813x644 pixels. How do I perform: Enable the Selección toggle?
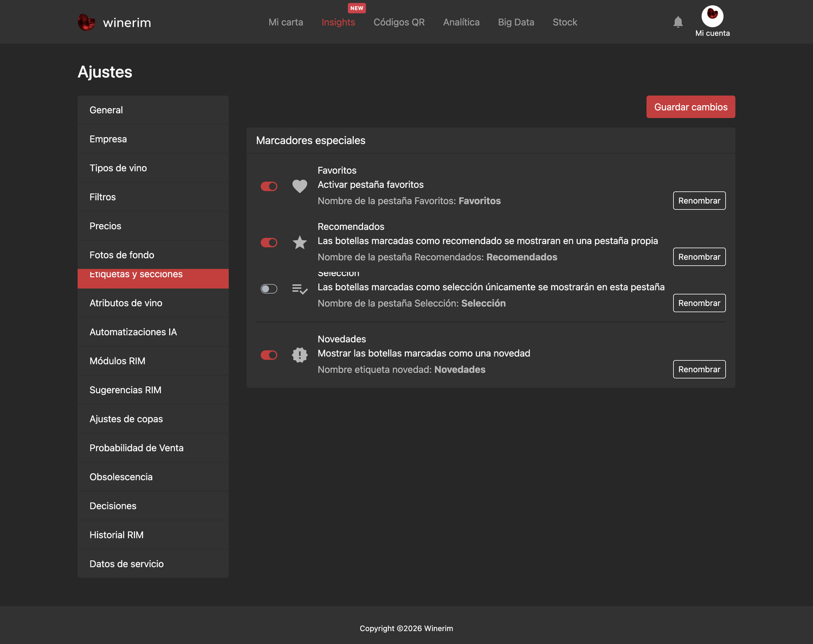269,289
